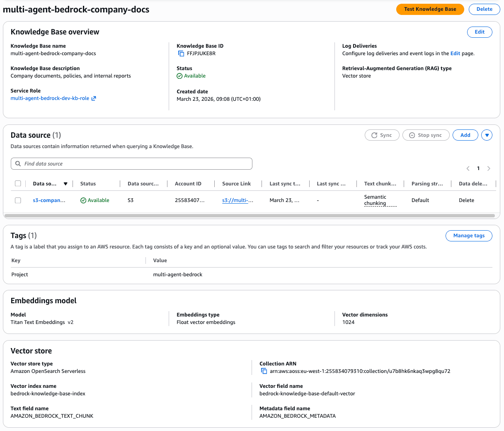
Task: Sort by the Data source name column arrow
Action: tap(65, 184)
